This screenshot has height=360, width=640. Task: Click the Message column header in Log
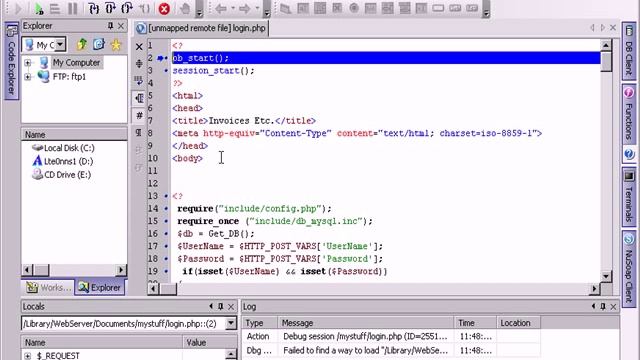[366, 323]
